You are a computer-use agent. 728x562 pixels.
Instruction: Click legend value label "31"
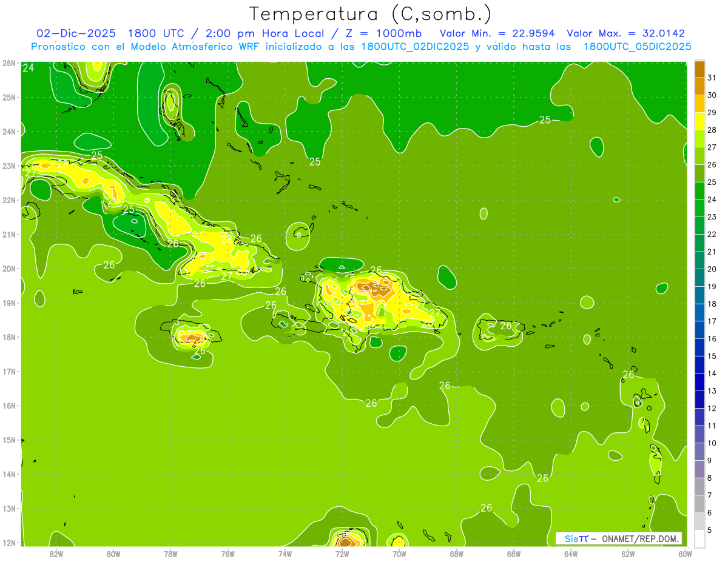[x=712, y=78]
